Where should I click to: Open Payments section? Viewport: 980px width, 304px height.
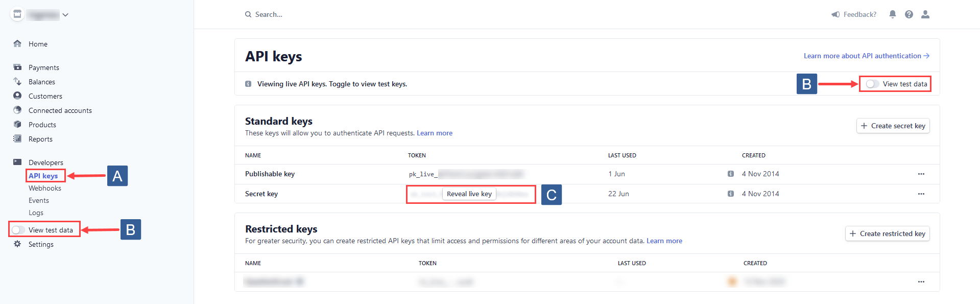[x=44, y=67]
